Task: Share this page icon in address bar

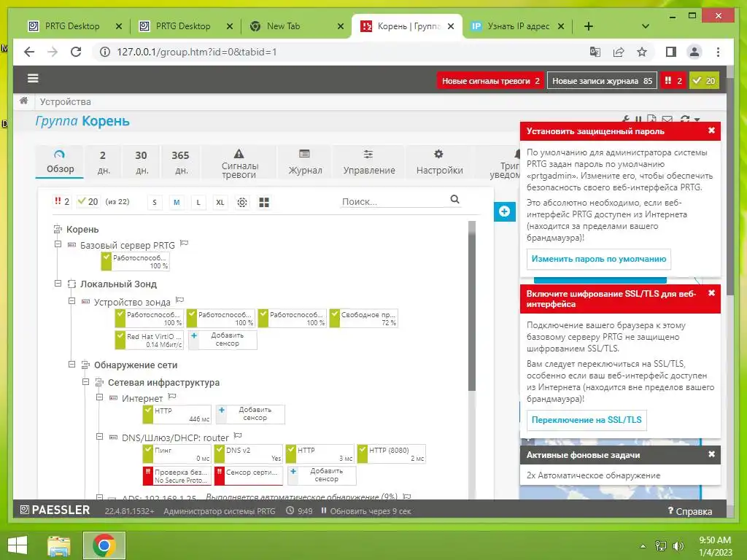Action: coord(619,52)
